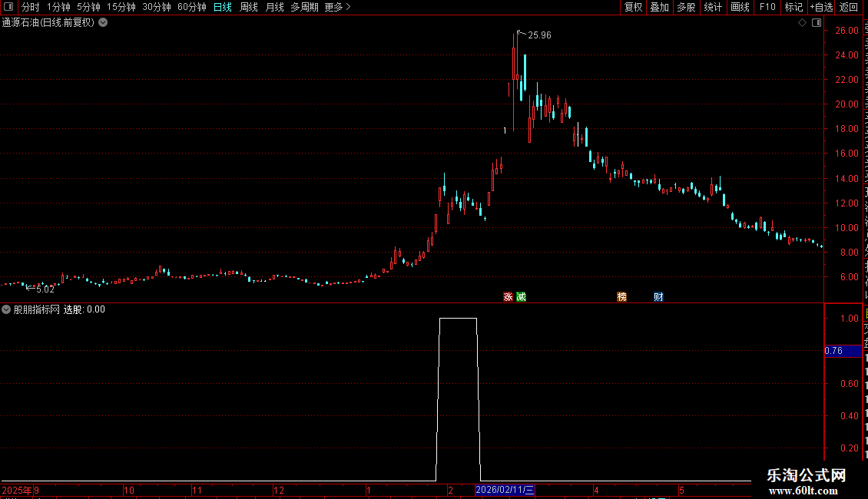
Task: Toggle the split-panel icon above price axis
Action: click(x=817, y=23)
